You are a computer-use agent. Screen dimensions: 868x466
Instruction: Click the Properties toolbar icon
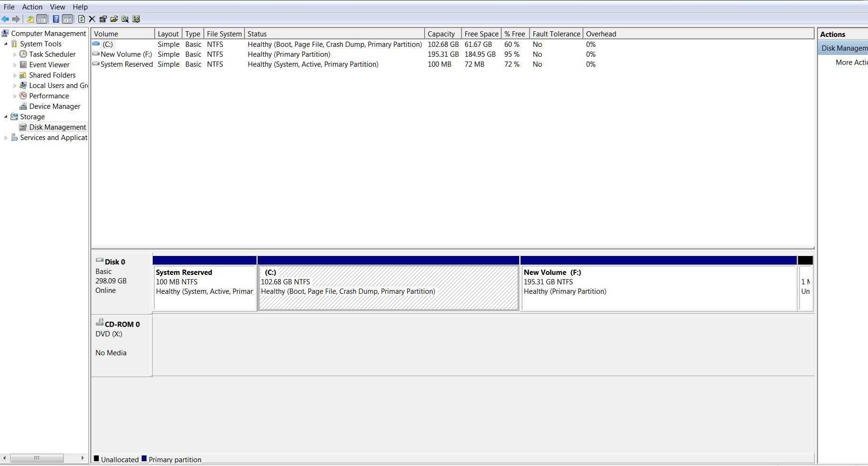[103, 19]
